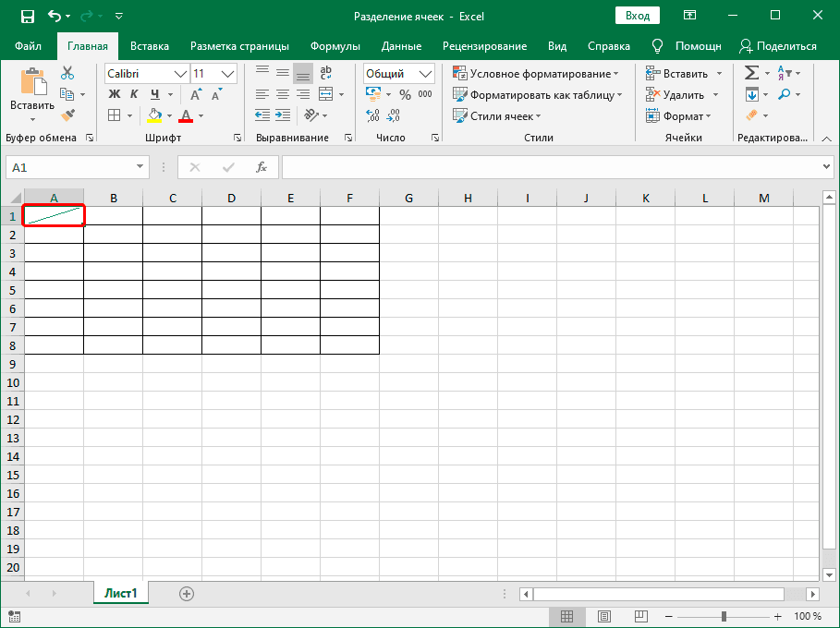Toggle center alignment in Выравнивание group

click(x=281, y=93)
